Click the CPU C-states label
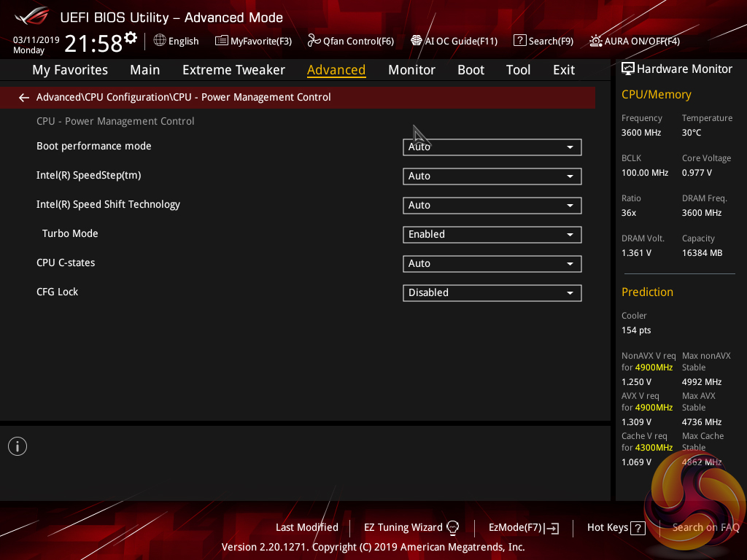The height and width of the screenshot is (560, 747). (x=66, y=262)
